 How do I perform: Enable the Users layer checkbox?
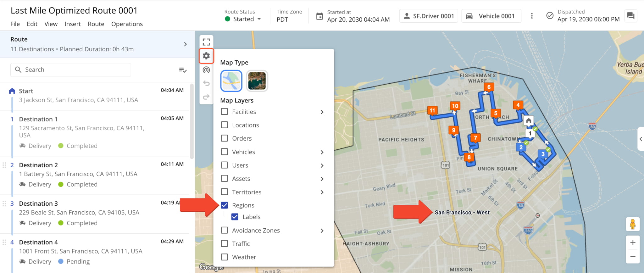(x=225, y=165)
